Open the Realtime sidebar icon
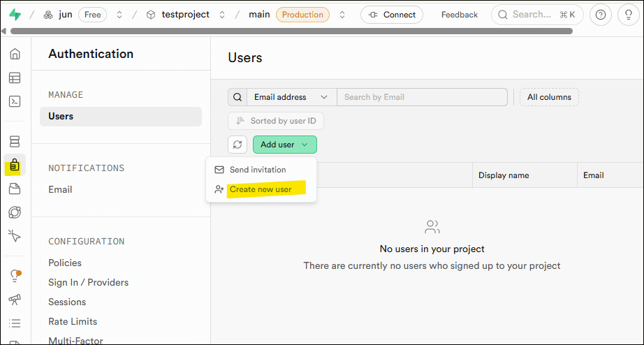The image size is (644, 345). tap(15, 235)
